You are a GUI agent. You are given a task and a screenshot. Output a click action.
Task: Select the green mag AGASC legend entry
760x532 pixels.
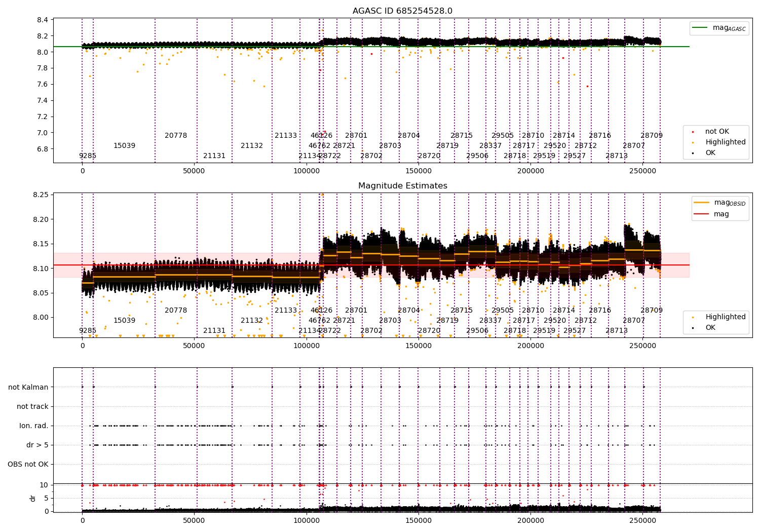pyautogui.click(x=719, y=28)
